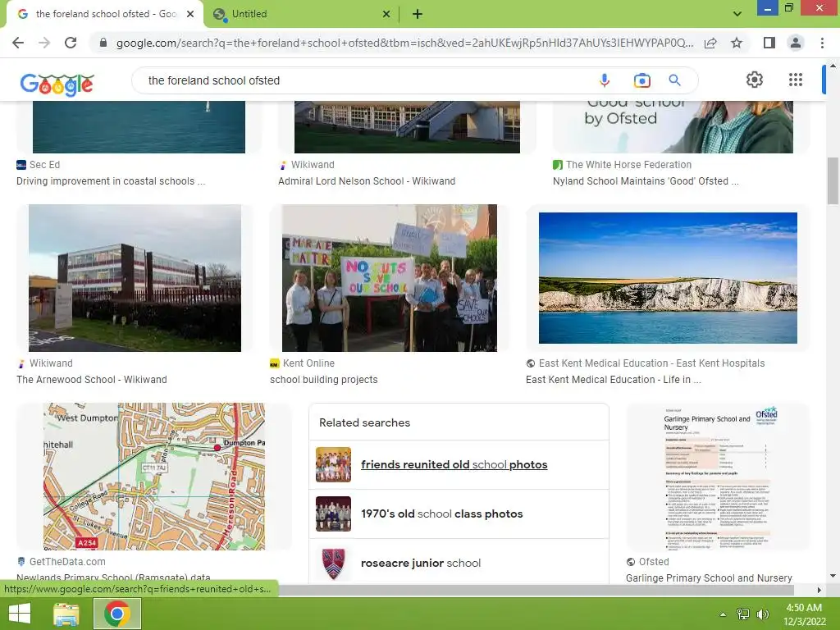
Task: Switch to the Untitled tab
Action: coord(302,14)
